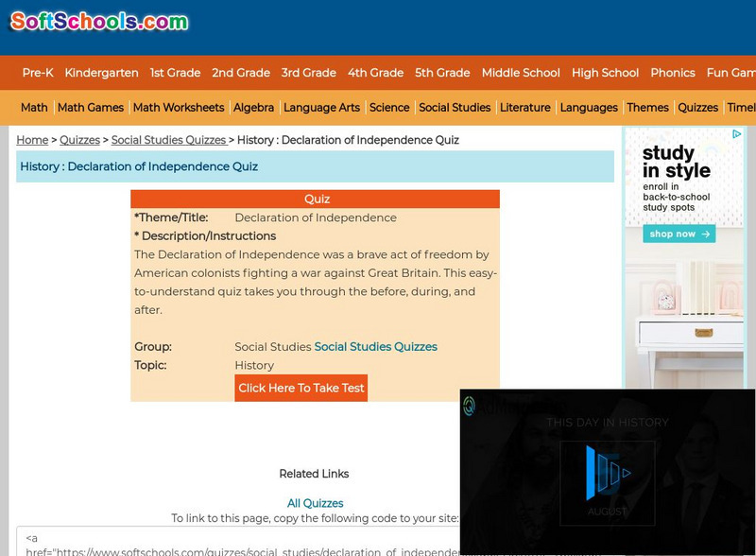The width and height of the screenshot is (756, 556).
Task: Click the orange Quiz header bar
Action: point(316,199)
